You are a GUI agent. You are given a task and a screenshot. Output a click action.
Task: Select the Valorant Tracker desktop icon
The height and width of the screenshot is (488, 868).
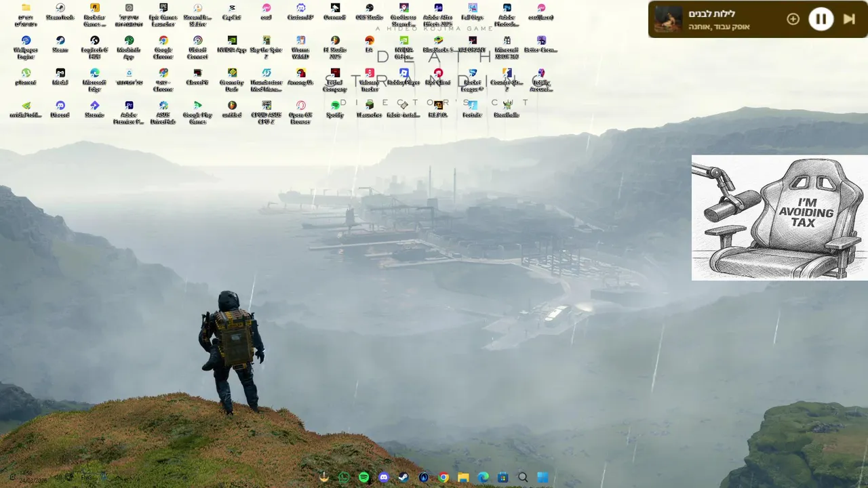click(370, 80)
